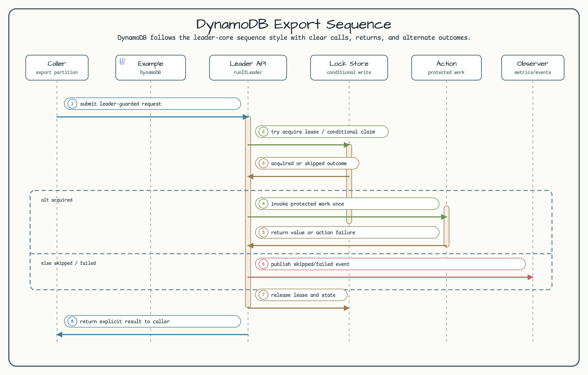Click step number 8 circle
The height and width of the screenshot is (375, 588).
[x=72, y=321]
